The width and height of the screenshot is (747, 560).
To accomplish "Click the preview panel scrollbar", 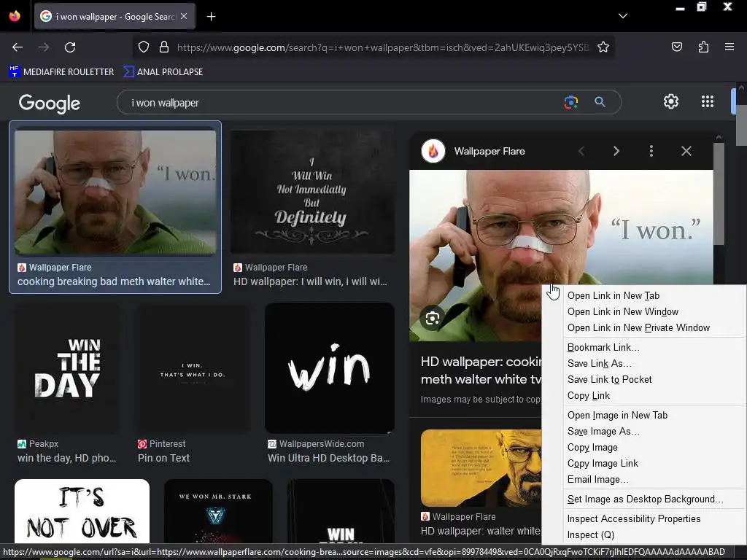I will tap(719, 193).
